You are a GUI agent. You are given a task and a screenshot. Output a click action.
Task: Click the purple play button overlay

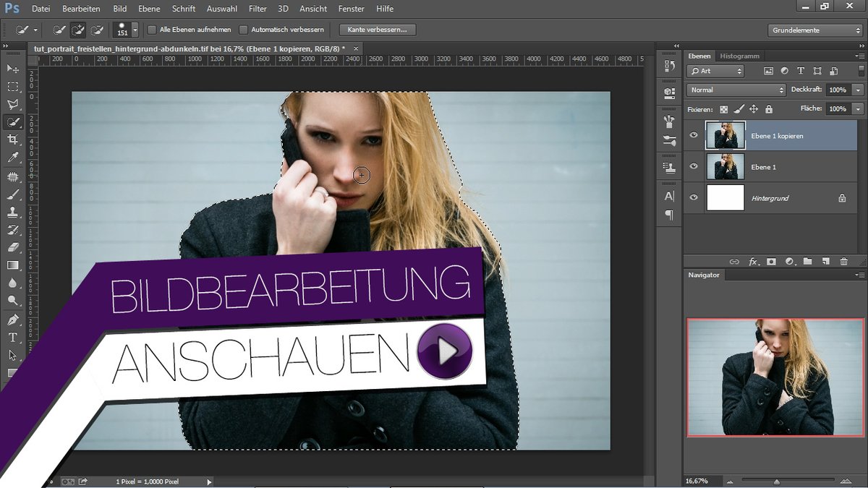point(445,351)
